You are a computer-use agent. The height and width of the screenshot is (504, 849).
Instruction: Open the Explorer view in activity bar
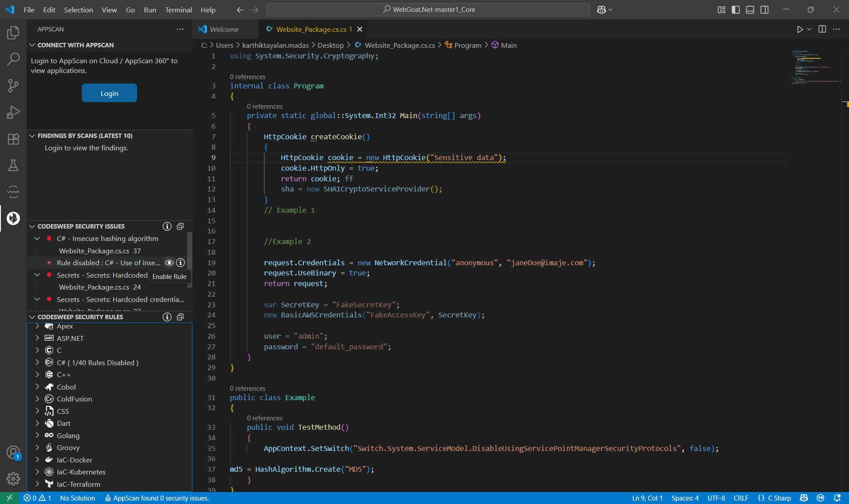(x=13, y=32)
